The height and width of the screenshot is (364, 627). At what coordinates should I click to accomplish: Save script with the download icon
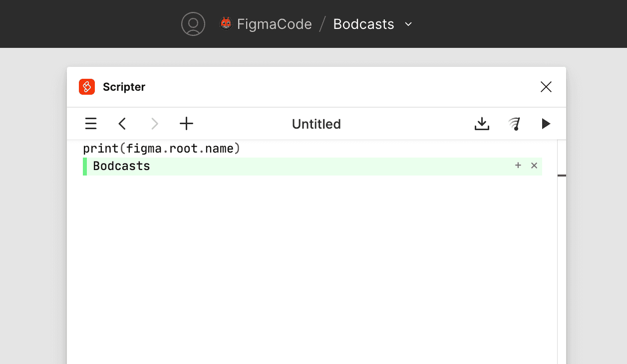tap(482, 124)
